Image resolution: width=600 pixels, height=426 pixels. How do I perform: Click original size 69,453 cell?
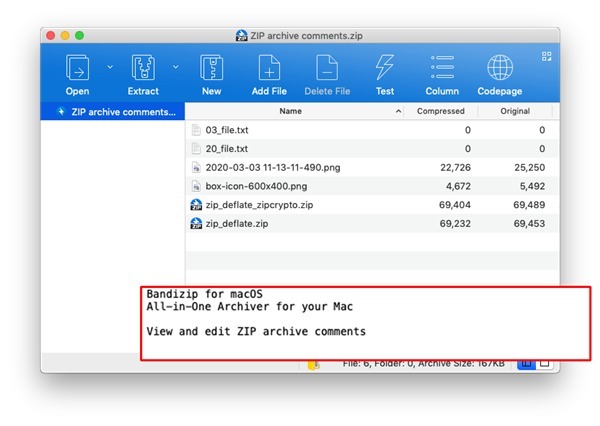tap(529, 224)
